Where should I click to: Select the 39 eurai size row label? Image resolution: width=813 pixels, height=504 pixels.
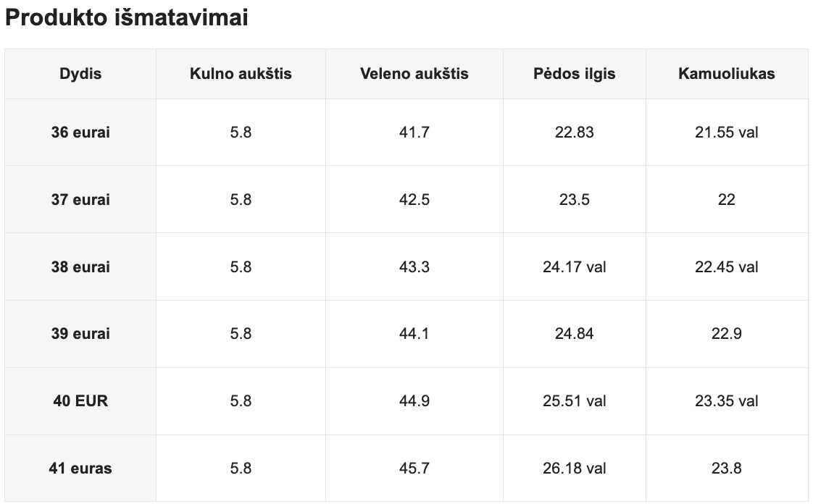[x=80, y=334]
